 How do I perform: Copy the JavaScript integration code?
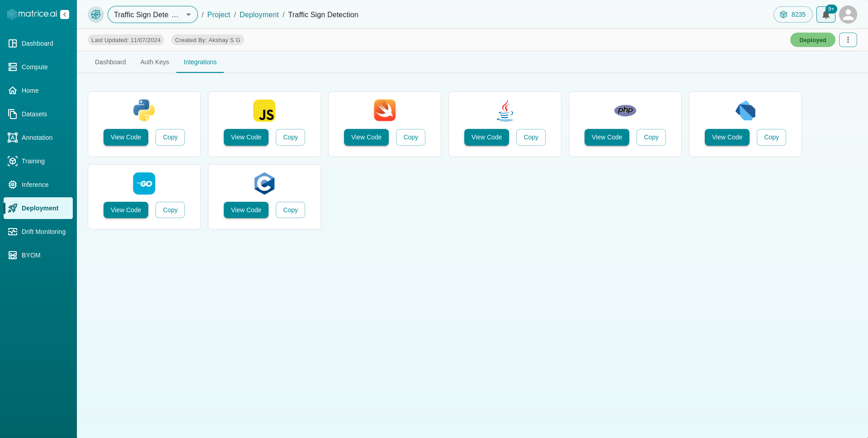pos(290,137)
